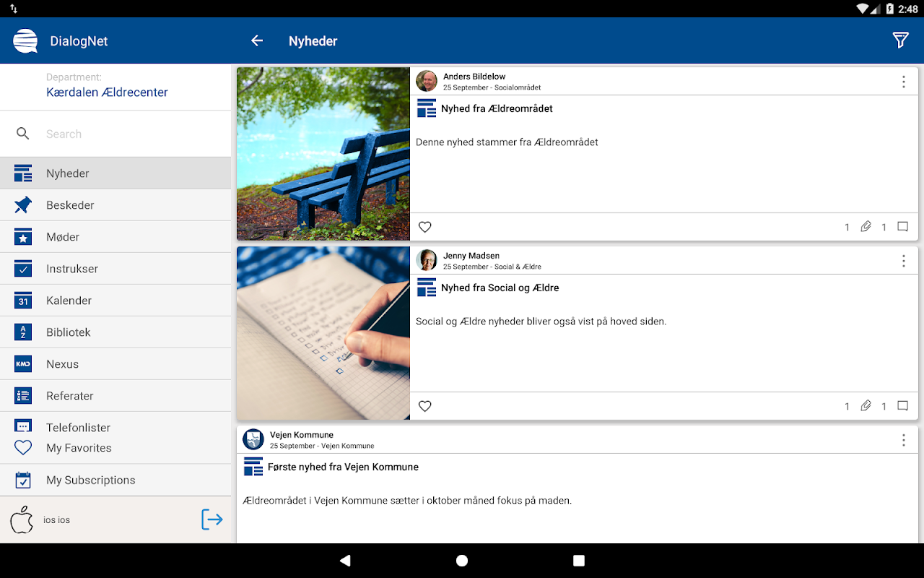
Task: Open Bibliotek in the sidebar
Action: 115,332
